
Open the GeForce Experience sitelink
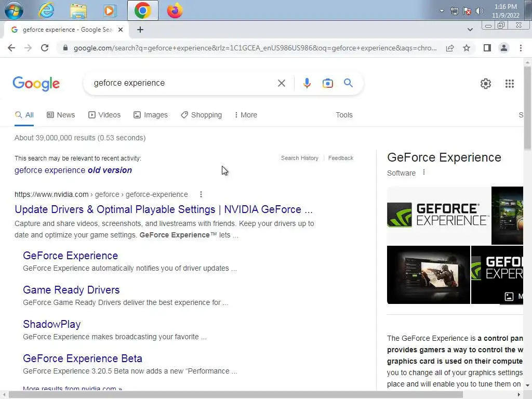70,256
